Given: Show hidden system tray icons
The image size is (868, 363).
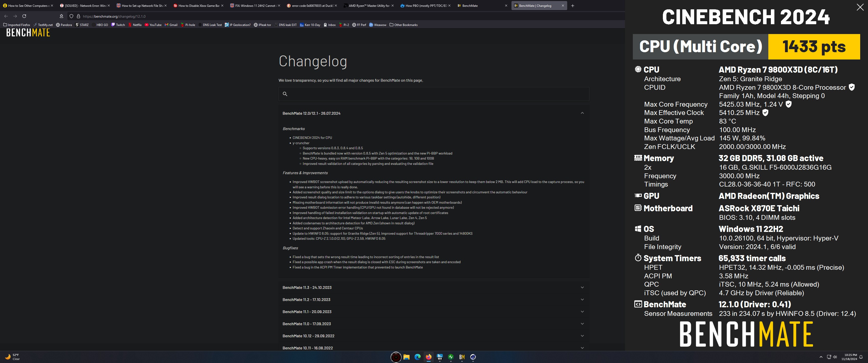Looking at the screenshot, I should 821,357.
